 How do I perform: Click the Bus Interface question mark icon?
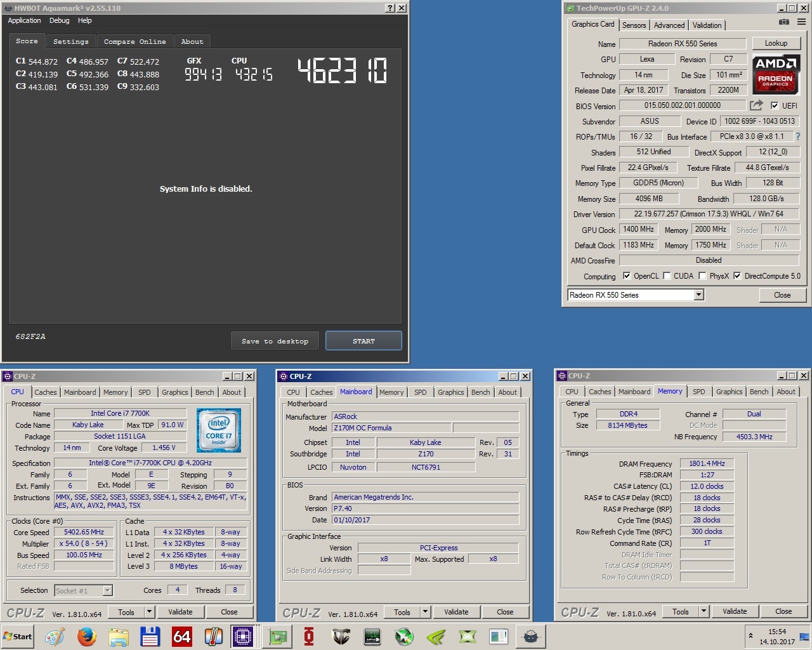(797, 136)
